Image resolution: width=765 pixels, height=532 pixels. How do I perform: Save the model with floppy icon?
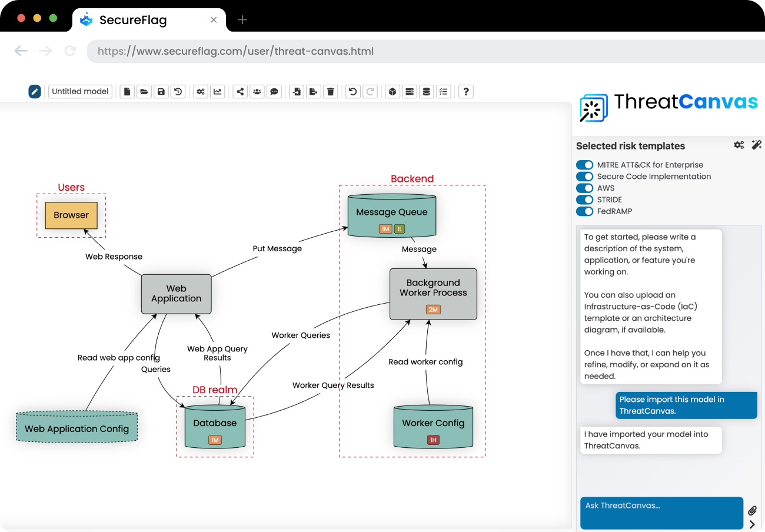[161, 91]
